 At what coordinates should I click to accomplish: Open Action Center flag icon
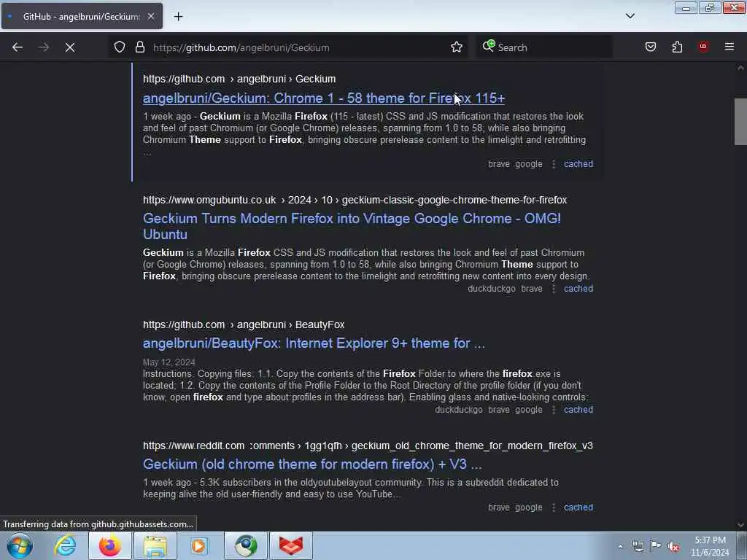656,546
